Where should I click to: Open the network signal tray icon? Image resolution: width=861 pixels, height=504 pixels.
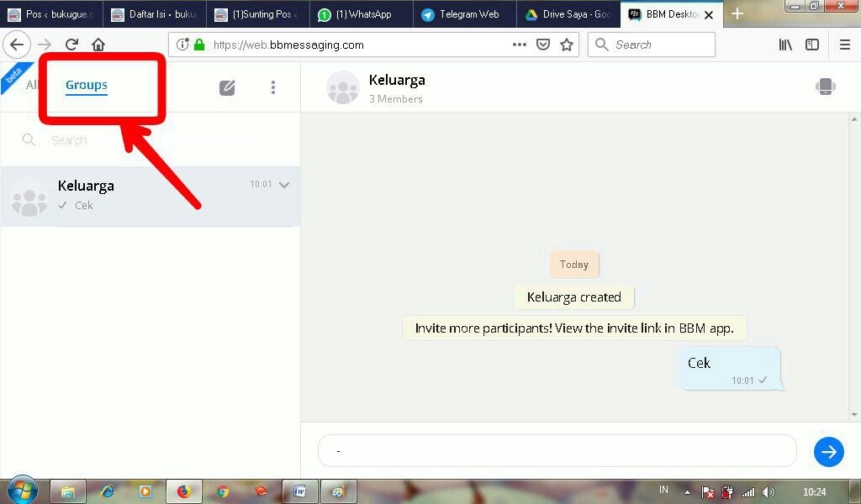pos(747,492)
